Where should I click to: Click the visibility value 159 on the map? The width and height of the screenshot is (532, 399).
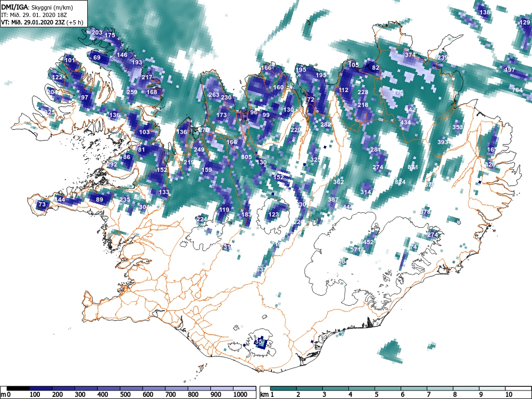(206, 170)
